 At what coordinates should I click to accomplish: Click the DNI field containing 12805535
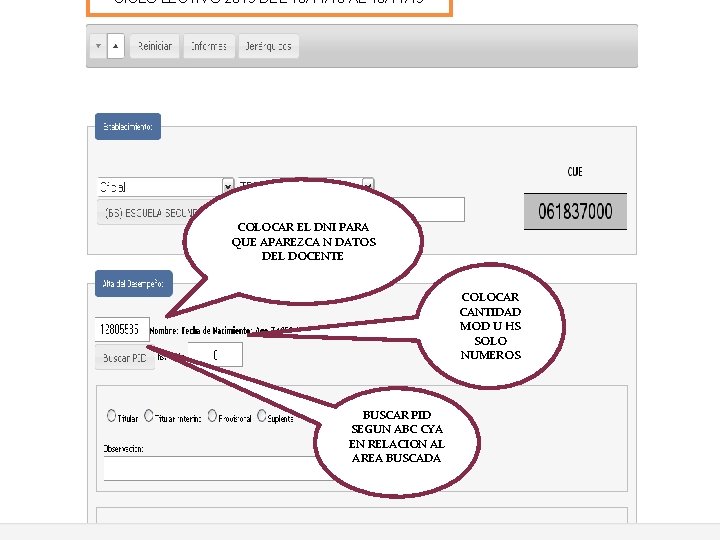click(122, 329)
